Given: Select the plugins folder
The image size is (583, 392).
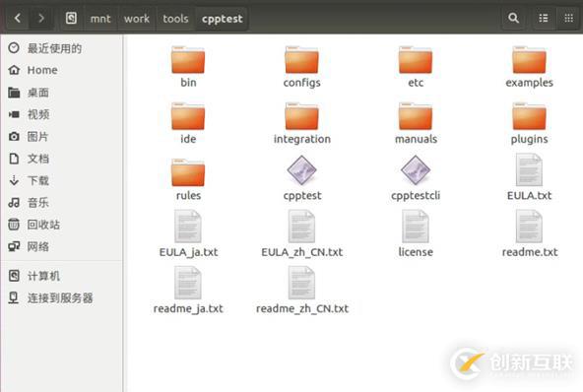Looking at the screenshot, I should [529, 116].
